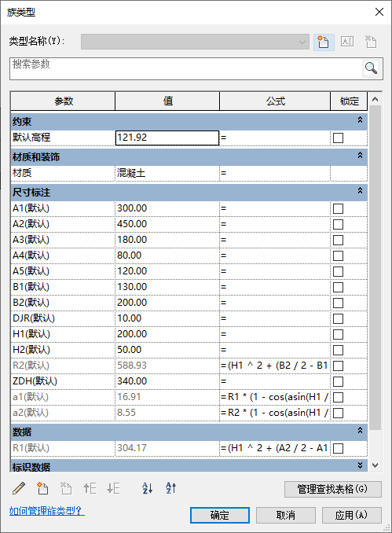Screen dimensions: 392x533
Task: Open the 类型名称 dropdown
Action: (195, 42)
